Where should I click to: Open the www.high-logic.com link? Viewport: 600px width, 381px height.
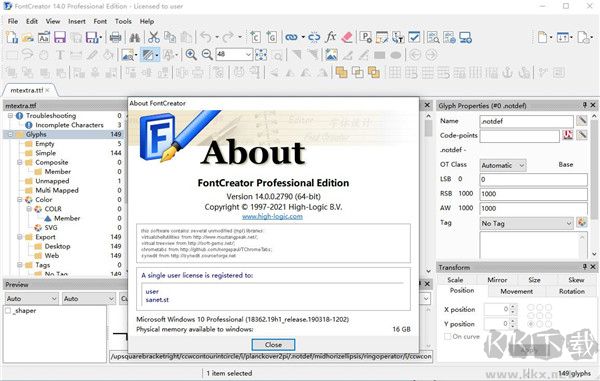pos(272,217)
